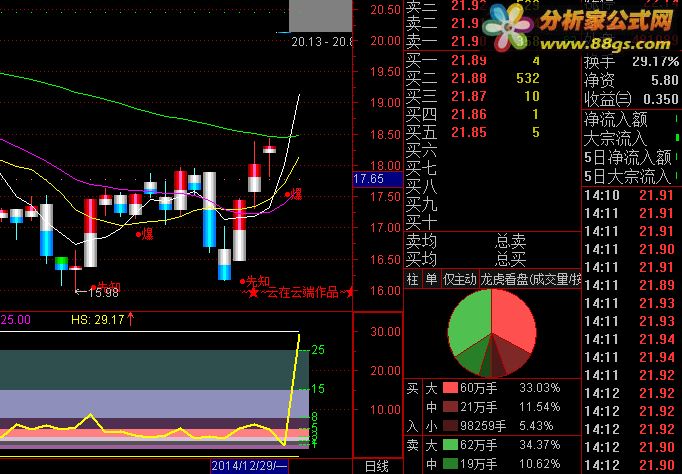Image resolution: width=682 pixels, height=474 pixels.
Task: Click the 总买 label
Action: tap(511, 260)
